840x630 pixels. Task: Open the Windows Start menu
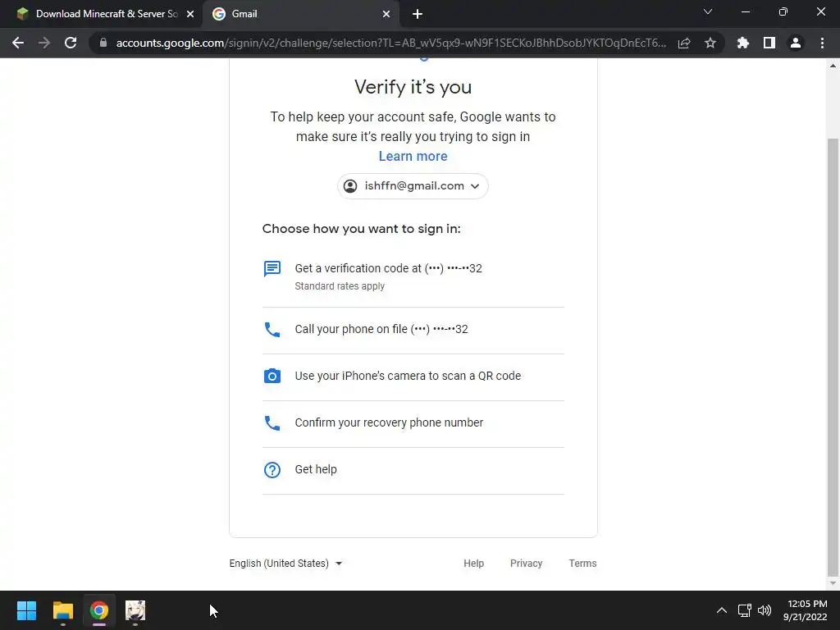pos(26,610)
